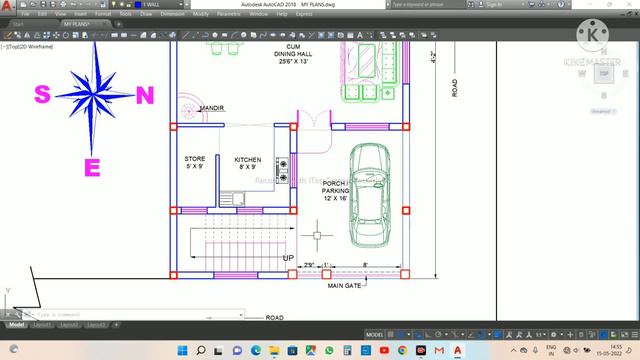This screenshot has height=360, width=640.
Task: Switch to Layout1 tab
Action: click(x=42, y=325)
